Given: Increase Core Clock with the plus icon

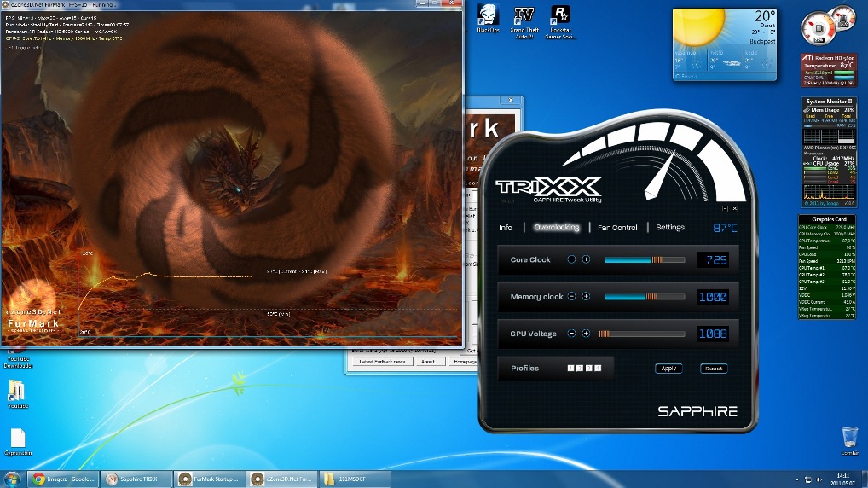Looking at the screenshot, I should point(586,259).
